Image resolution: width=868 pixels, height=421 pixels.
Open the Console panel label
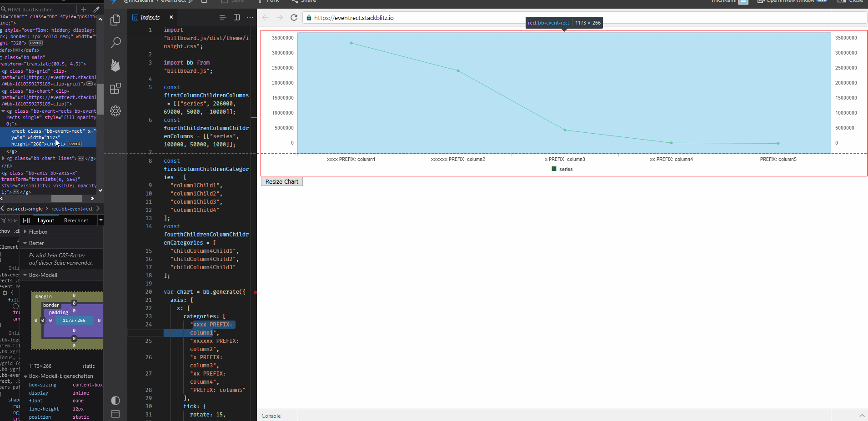(x=271, y=416)
